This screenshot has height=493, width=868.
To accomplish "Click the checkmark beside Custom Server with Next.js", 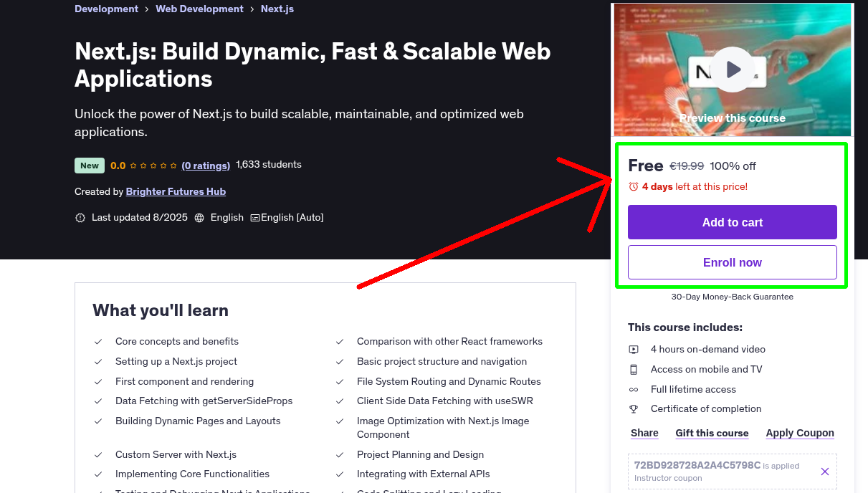I will click(98, 455).
